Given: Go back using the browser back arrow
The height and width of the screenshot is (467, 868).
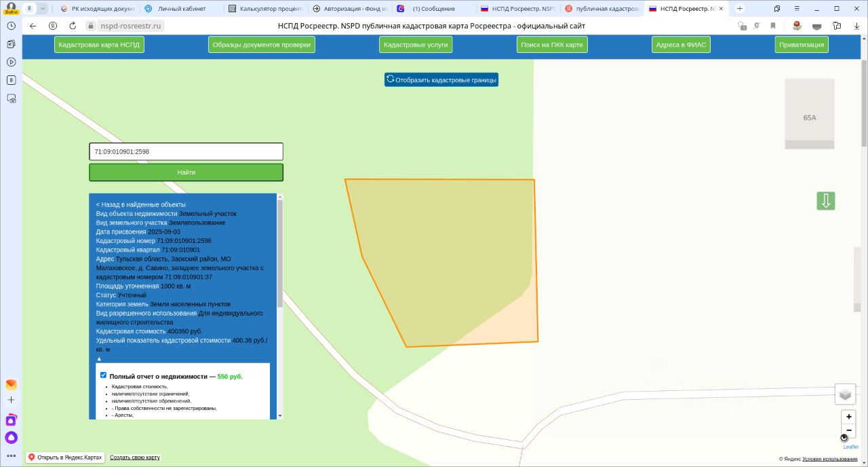Looking at the screenshot, I should [x=33, y=26].
